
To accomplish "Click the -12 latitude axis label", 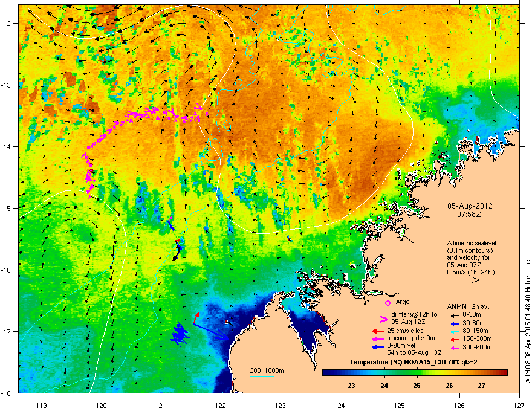I will (x=7, y=24).
